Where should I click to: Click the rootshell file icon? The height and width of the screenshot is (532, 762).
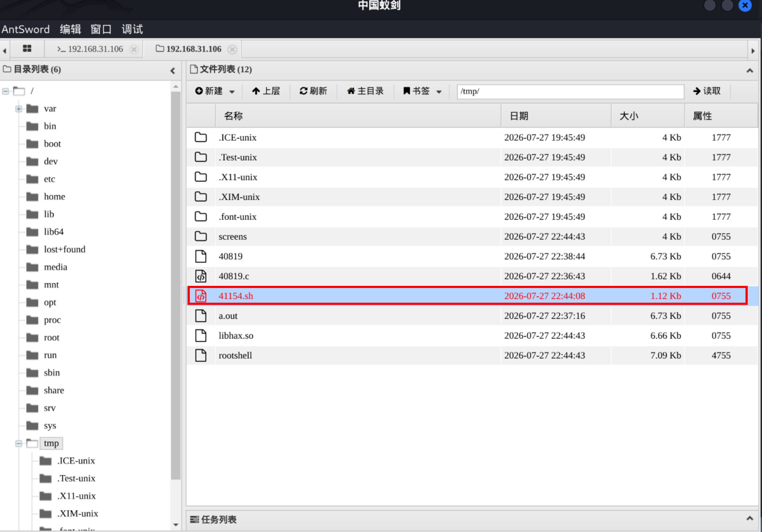point(201,355)
